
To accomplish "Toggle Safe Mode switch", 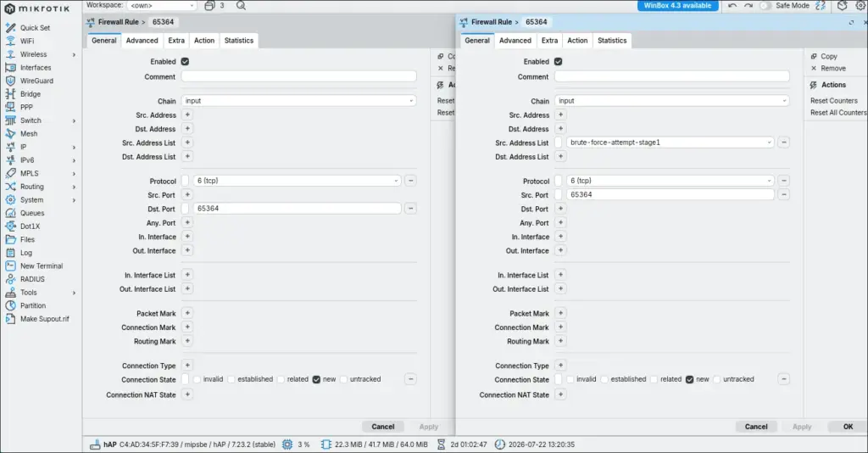I will (x=765, y=6).
